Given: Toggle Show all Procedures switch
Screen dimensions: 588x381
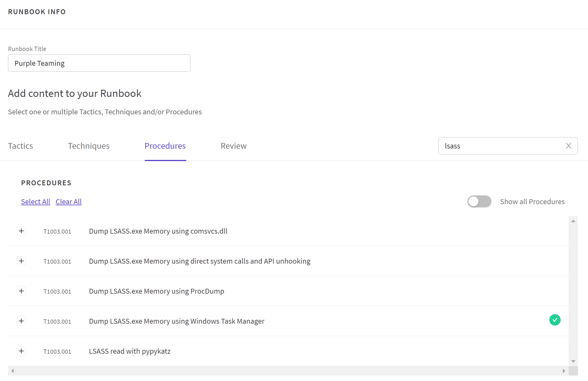Looking at the screenshot, I should click(x=479, y=201).
